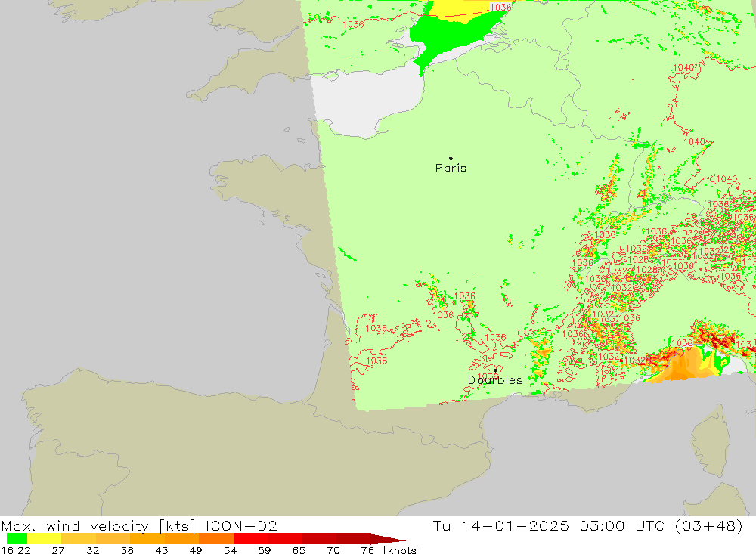
Task: Click the '[knots]' unit label in legend
Action: point(401,549)
